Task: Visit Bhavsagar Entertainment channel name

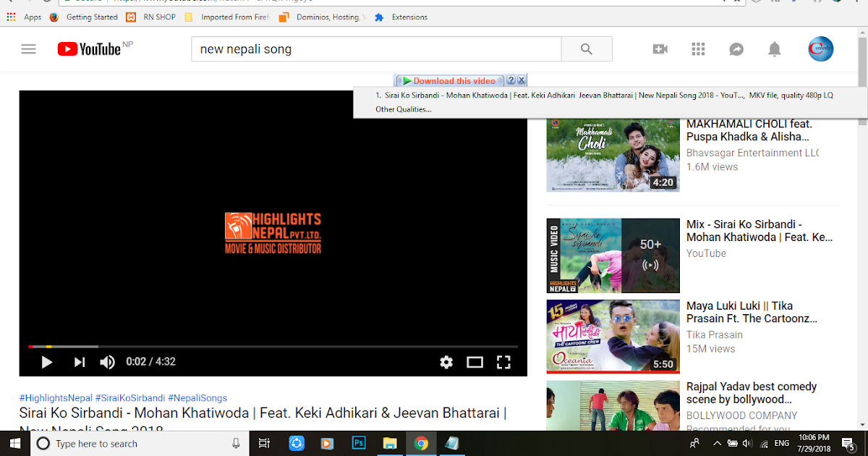Action: [x=752, y=153]
